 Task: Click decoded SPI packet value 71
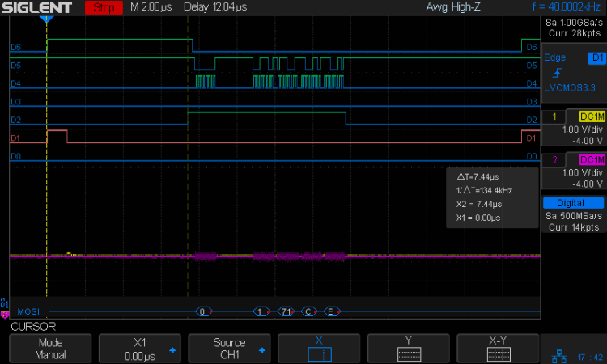[286, 311]
